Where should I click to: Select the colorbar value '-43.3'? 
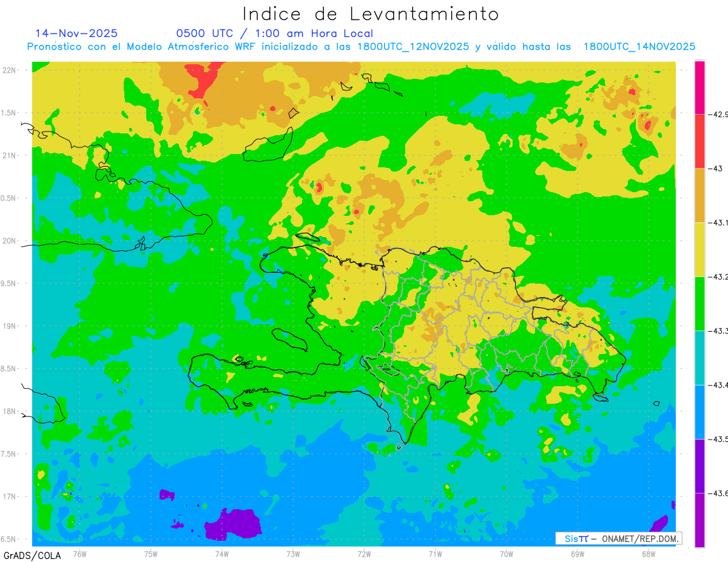point(718,331)
